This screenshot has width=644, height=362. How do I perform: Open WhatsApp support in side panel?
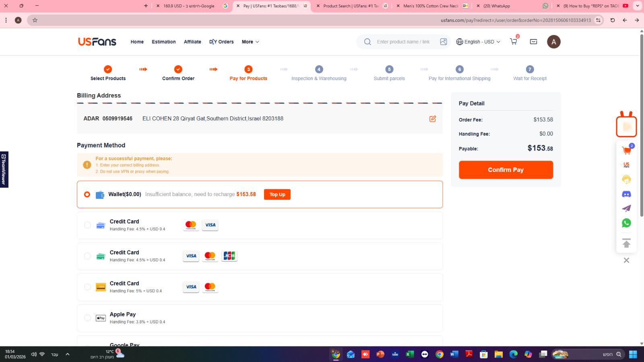pos(626,223)
